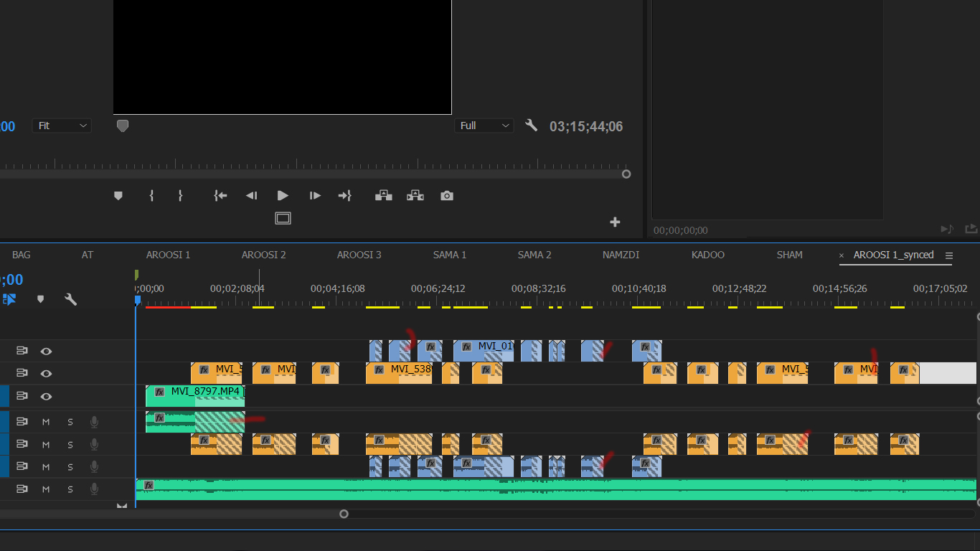980x551 pixels.
Task: Open monitor settings wrench beside Full
Action: [531, 126]
